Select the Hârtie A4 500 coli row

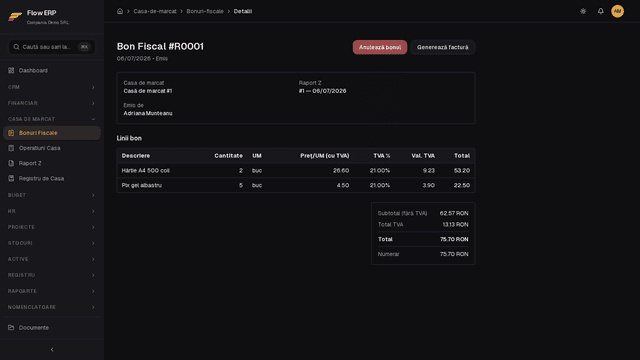296,170
